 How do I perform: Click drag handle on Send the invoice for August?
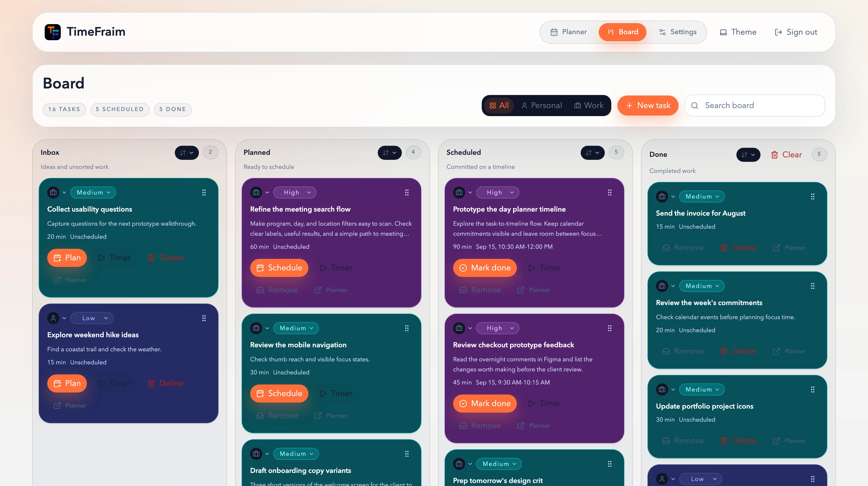coord(812,197)
